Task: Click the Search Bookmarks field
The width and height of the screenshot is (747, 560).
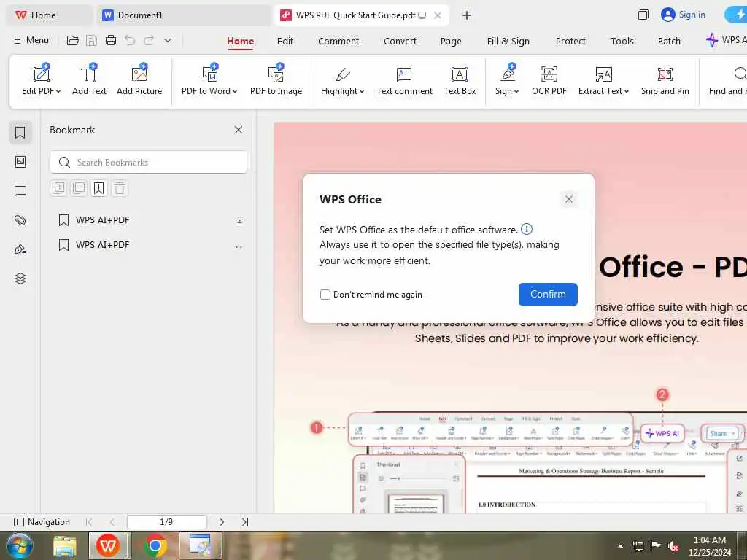Action: coord(148,163)
